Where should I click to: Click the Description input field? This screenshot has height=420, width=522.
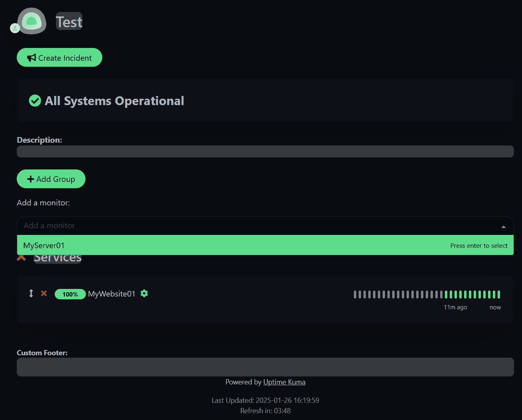click(x=265, y=151)
